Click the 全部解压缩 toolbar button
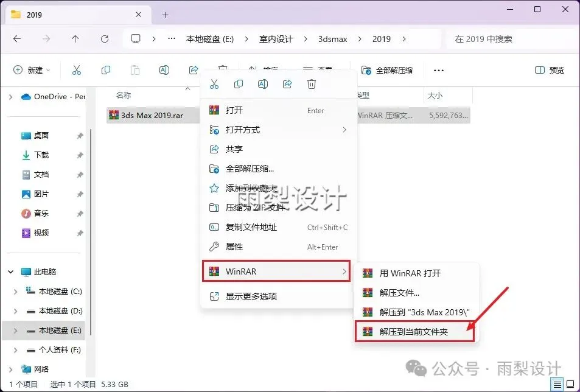Image resolution: width=580 pixels, height=392 pixels. [387, 70]
